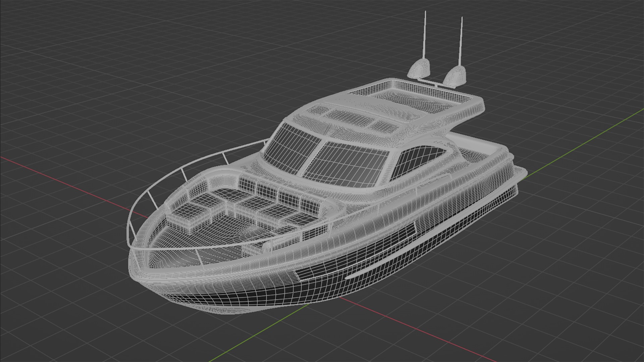644x362 pixels.
Task: Select the right radar dome on the roof
Action: (x=455, y=77)
